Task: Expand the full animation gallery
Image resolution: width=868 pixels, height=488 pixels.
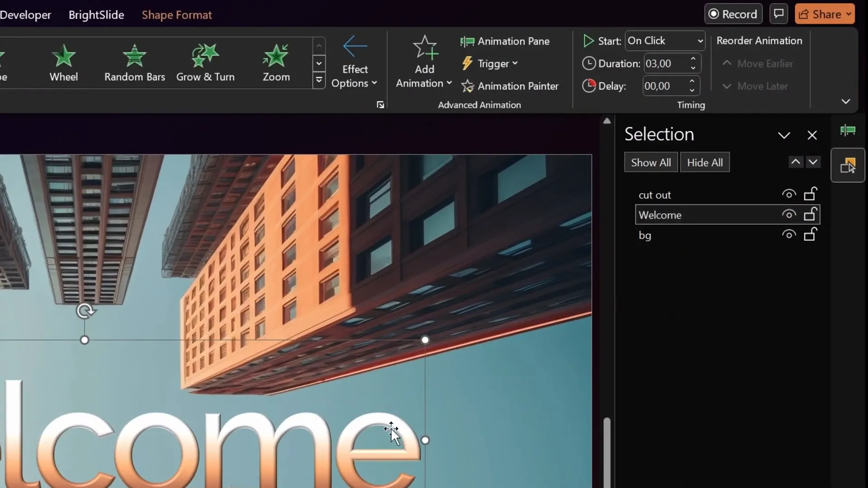Action: [319, 81]
